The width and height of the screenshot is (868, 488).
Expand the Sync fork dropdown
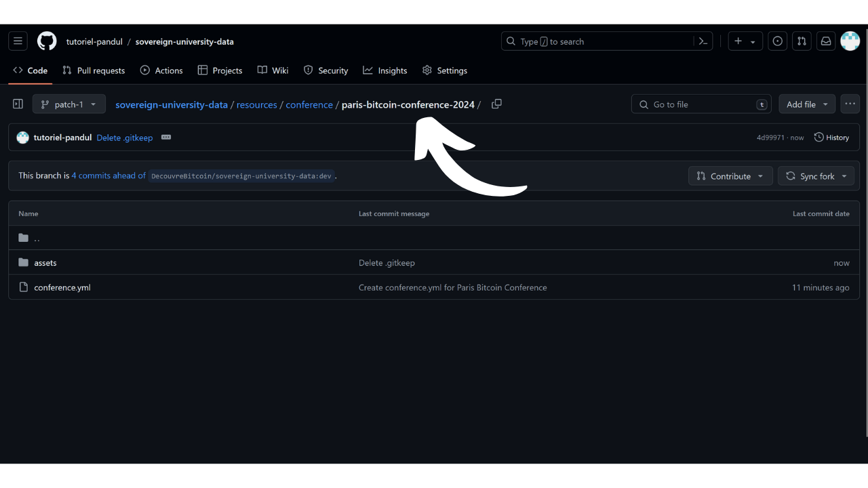[816, 176]
